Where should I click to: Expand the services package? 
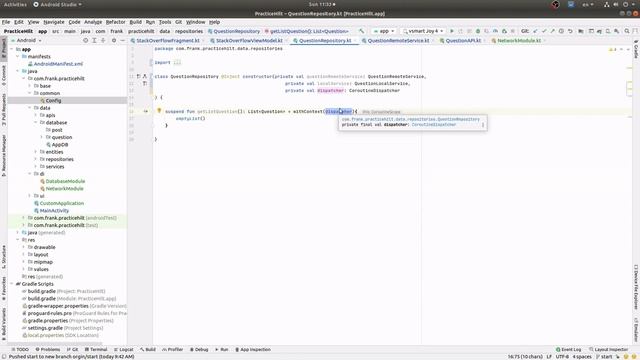(36, 167)
